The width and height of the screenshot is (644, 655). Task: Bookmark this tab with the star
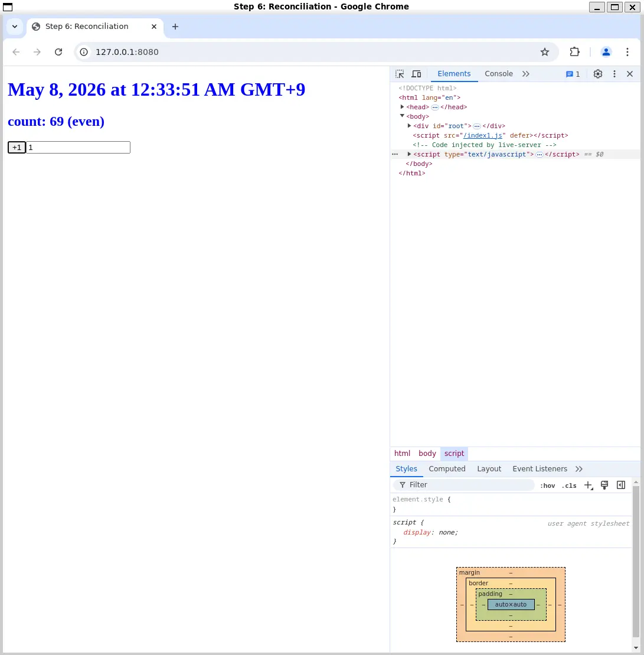pos(545,52)
